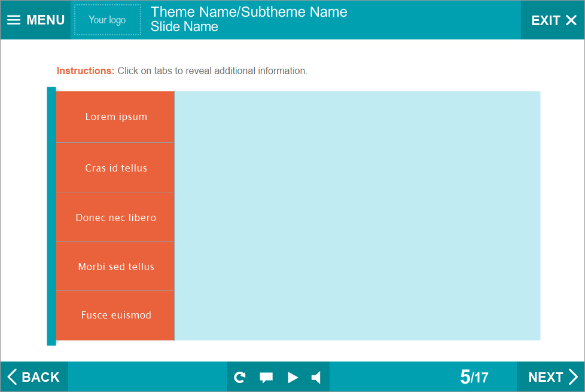Select the Lorem ipsum tab

(115, 117)
